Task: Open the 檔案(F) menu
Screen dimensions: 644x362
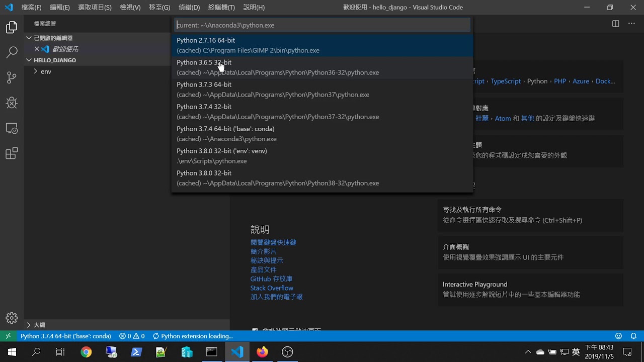Action: [x=31, y=8]
